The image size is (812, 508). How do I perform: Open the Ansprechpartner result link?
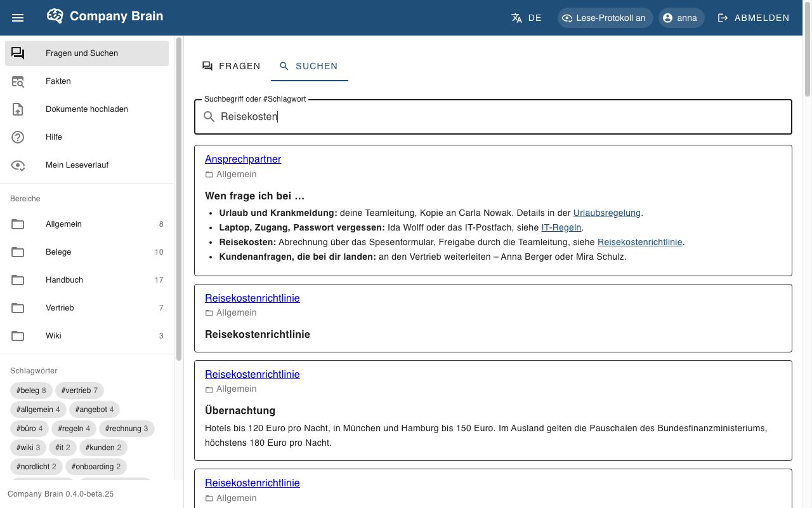coord(243,159)
